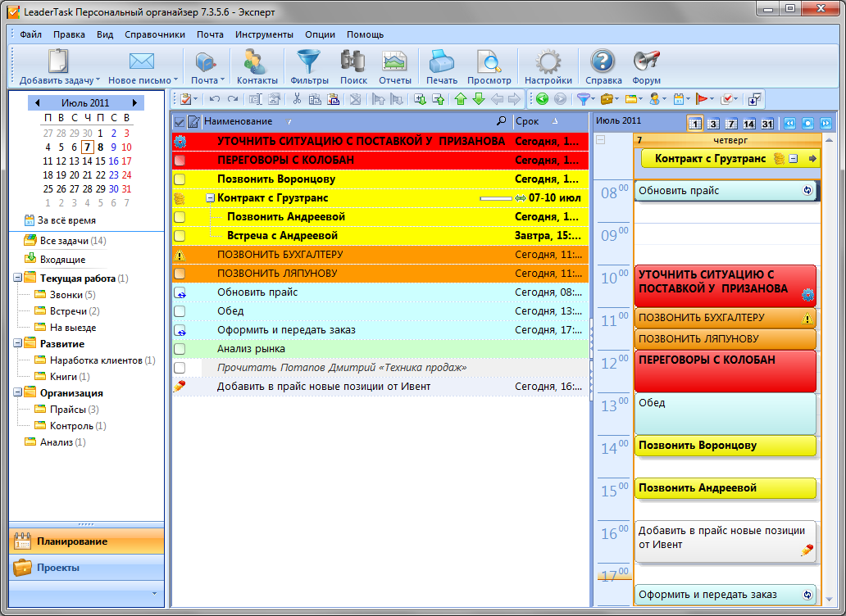Click the Добавить задачу clipboard icon
The image size is (846, 616).
click(x=57, y=61)
